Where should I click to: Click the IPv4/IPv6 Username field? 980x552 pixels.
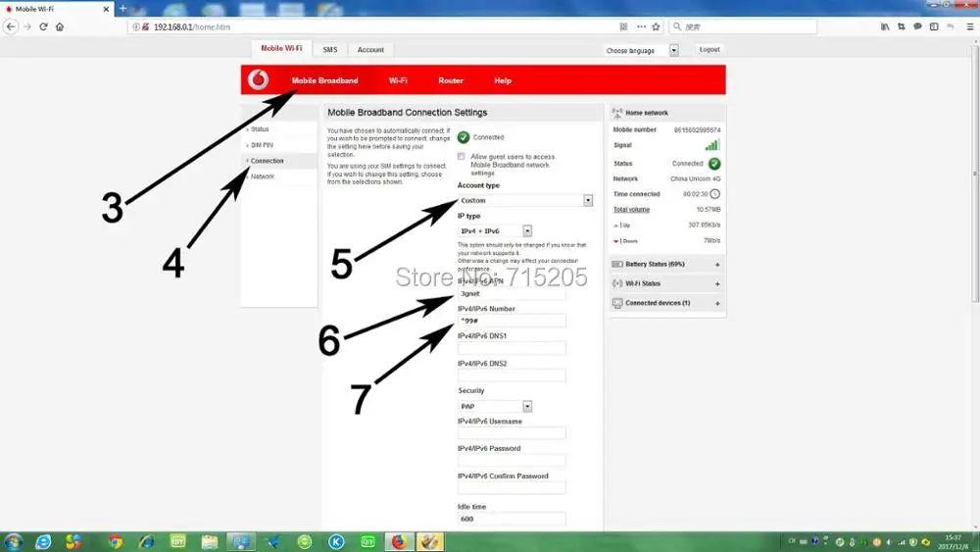[x=512, y=433]
